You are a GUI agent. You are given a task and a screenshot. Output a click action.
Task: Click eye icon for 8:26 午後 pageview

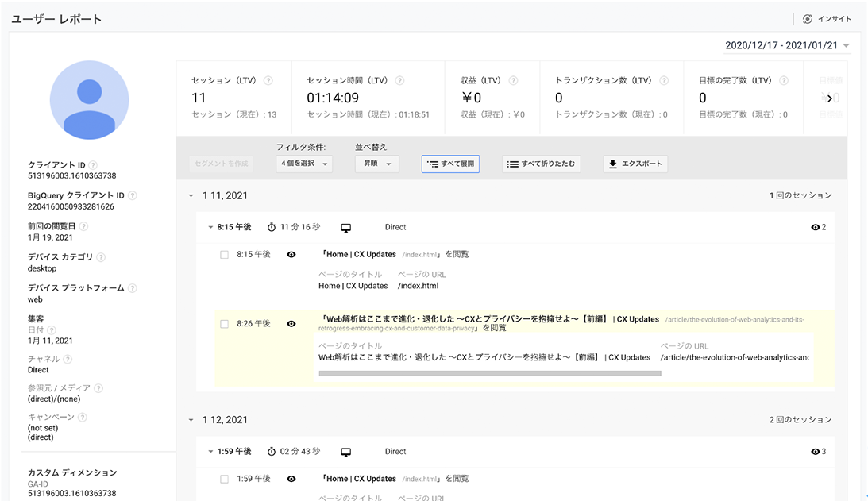click(291, 324)
